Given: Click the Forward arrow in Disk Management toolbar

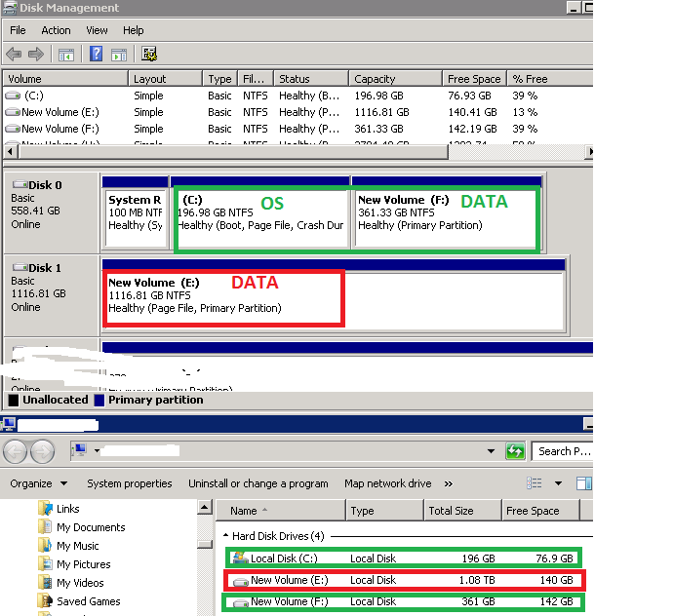Looking at the screenshot, I should [36, 55].
